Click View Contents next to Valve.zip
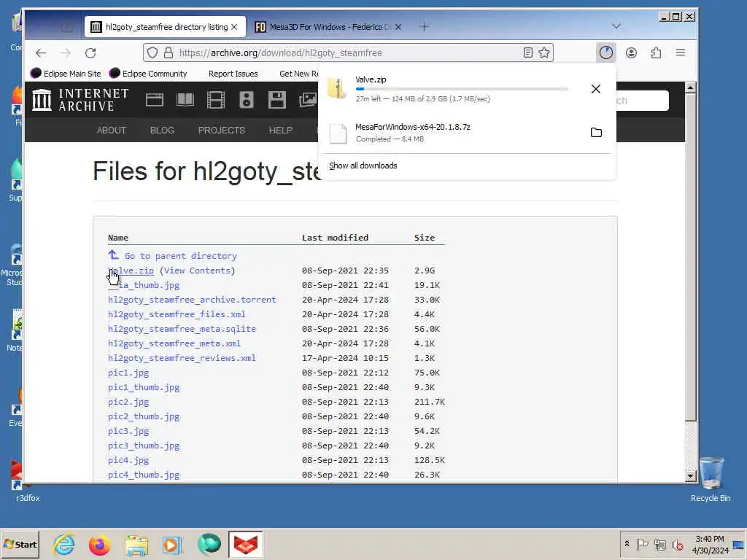747x560 pixels. (198, 271)
